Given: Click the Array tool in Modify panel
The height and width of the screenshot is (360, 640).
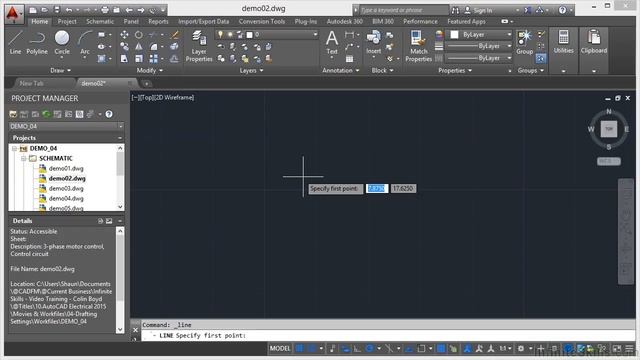Looking at the screenshot, I should click(153, 59).
